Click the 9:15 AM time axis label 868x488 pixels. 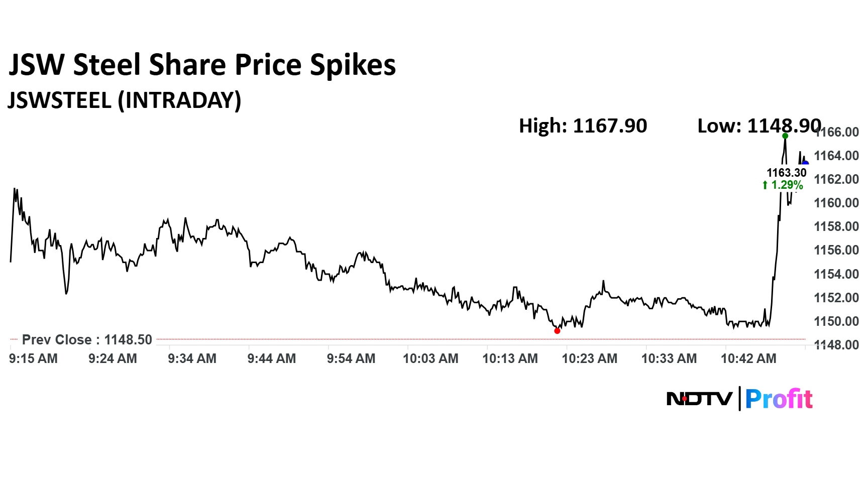tap(33, 358)
